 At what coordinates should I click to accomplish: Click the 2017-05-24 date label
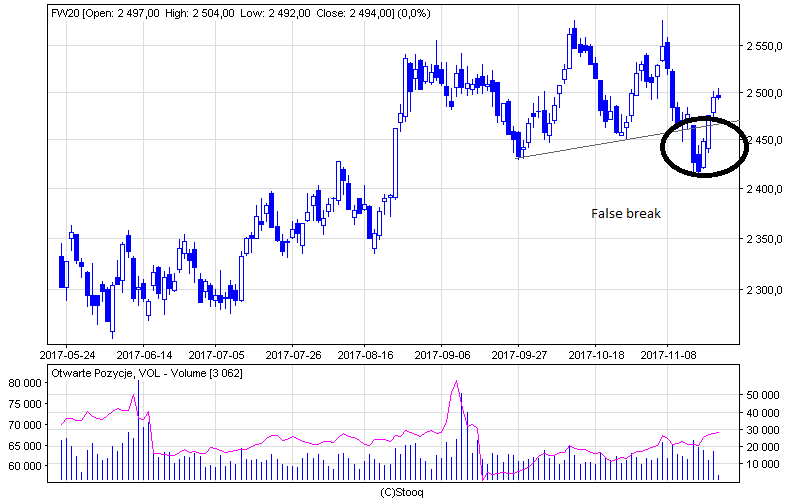click(x=67, y=355)
